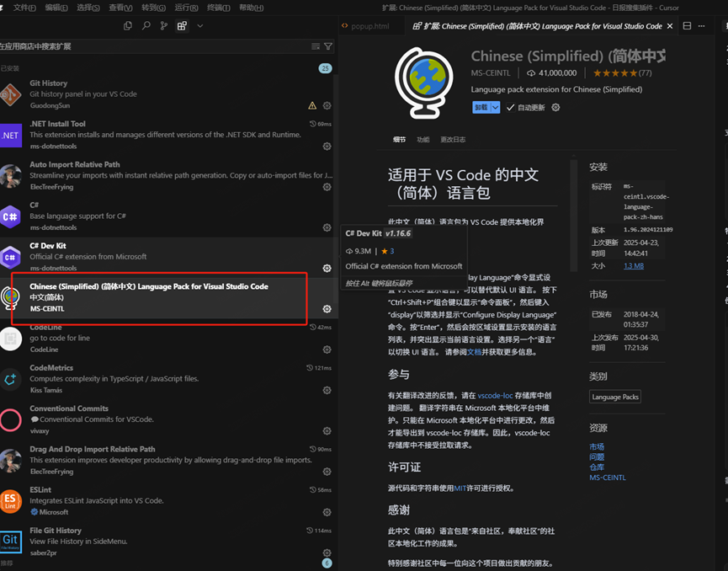The height and width of the screenshot is (571, 728).
Task: Open the Explorer files icon in toolbar
Action: 128,26
